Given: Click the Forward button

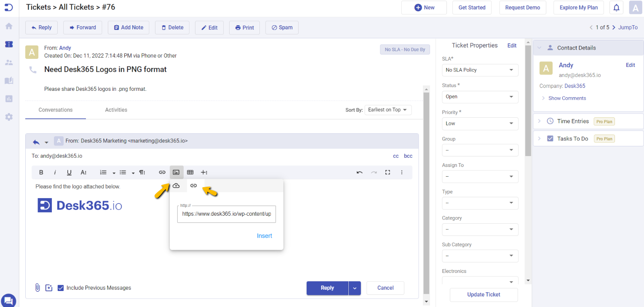Looking at the screenshot, I should 83,27.
